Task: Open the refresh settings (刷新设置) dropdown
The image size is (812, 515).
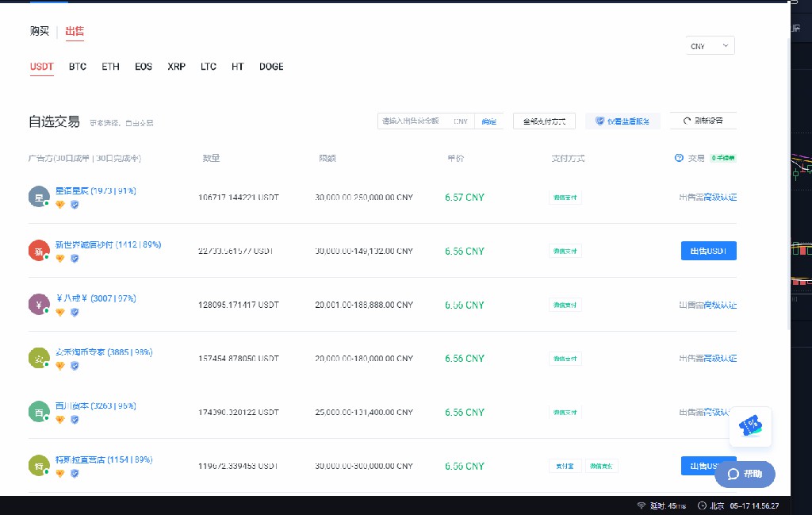Action: [703, 121]
